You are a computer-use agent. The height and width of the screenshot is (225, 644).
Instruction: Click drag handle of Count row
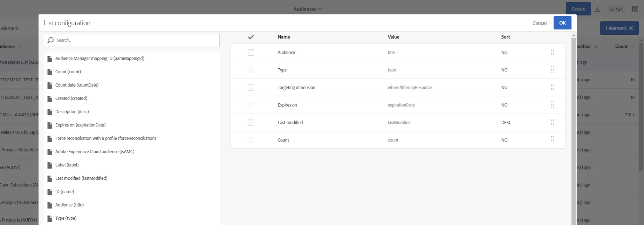(x=552, y=140)
